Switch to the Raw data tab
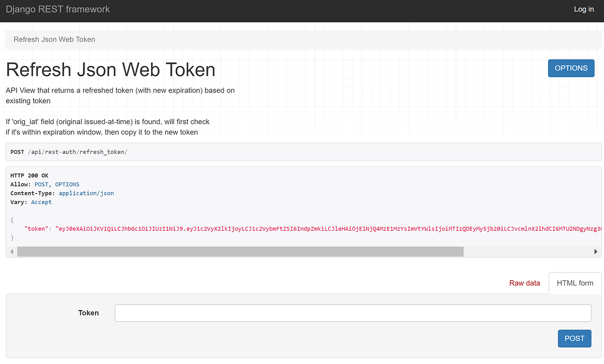This screenshot has height=364, width=604. 524,283
